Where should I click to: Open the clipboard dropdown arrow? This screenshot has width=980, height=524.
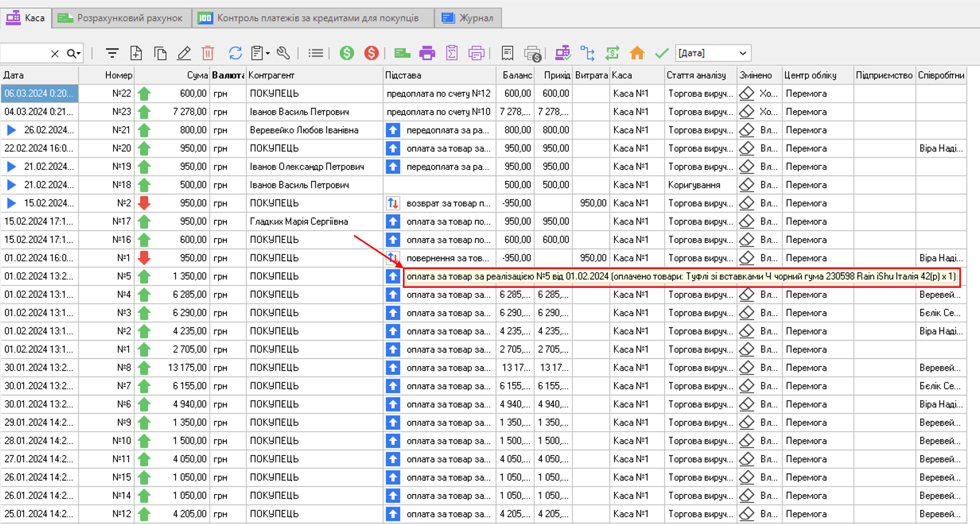pyautogui.click(x=268, y=53)
